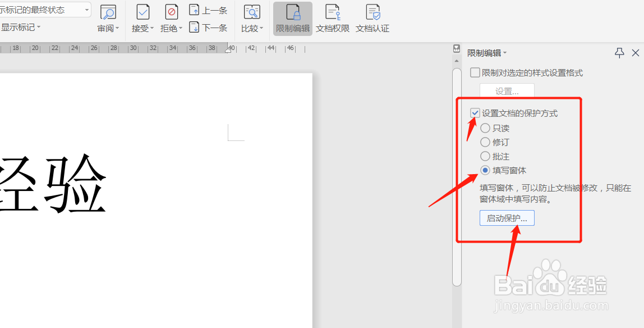Enable the limit style formatting (限制对选定的样式设置格式) checkbox
644x328 pixels.
tap(475, 73)
